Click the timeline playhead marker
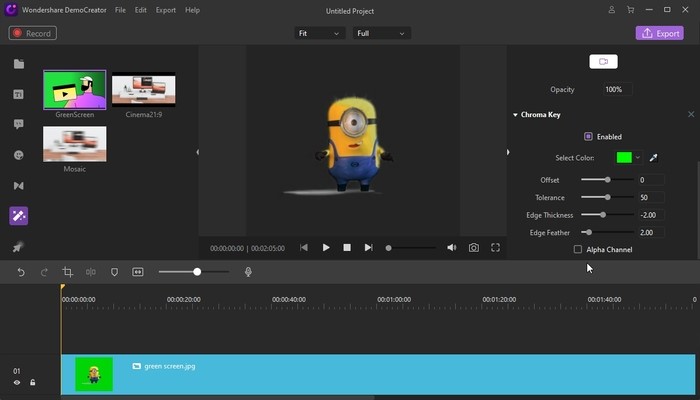The image size is (700, 400). 62,287
